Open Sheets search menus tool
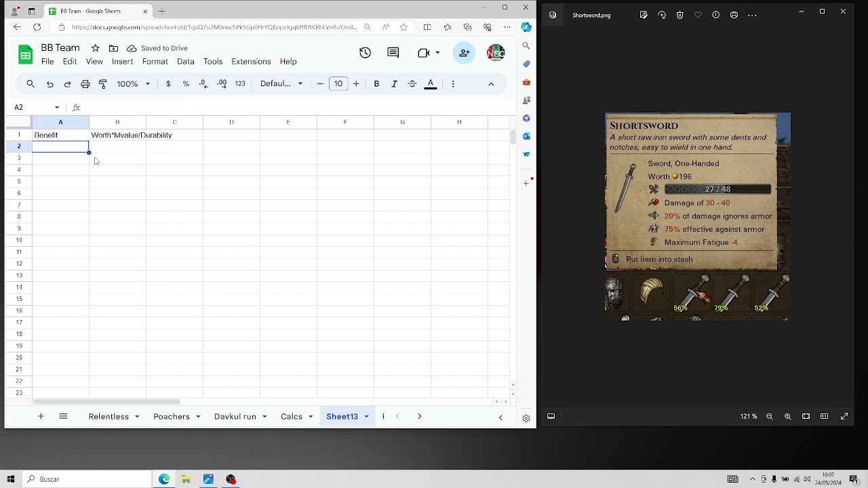 click(x=31, y=84)
